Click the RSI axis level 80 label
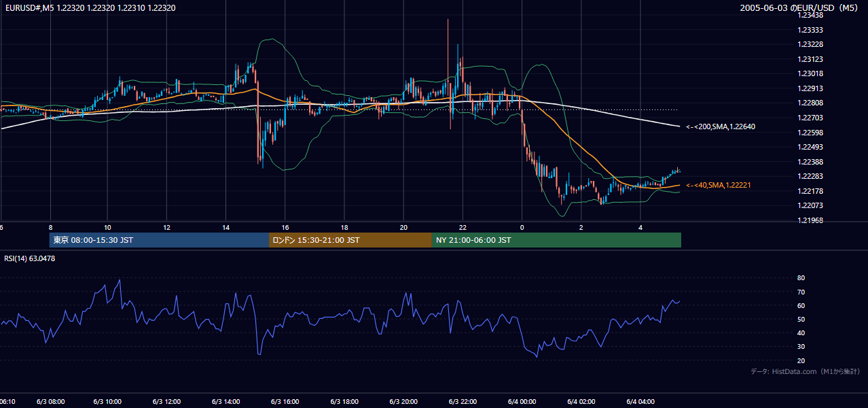868x408 pixels. [801, 278]
